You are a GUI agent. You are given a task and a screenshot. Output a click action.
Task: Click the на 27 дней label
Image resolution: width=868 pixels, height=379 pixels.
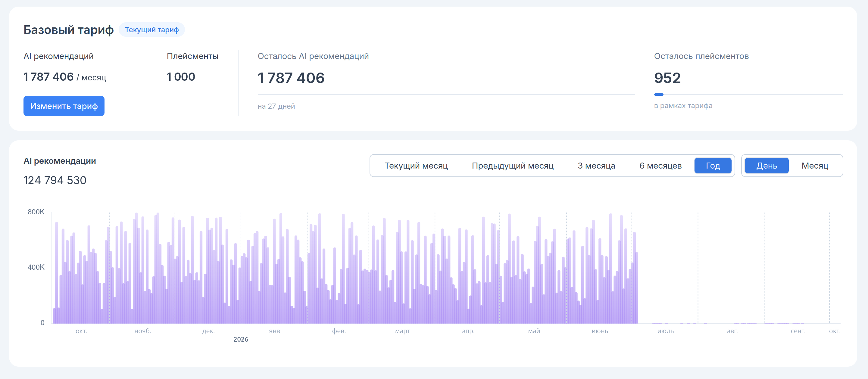(x=276, y=106)
